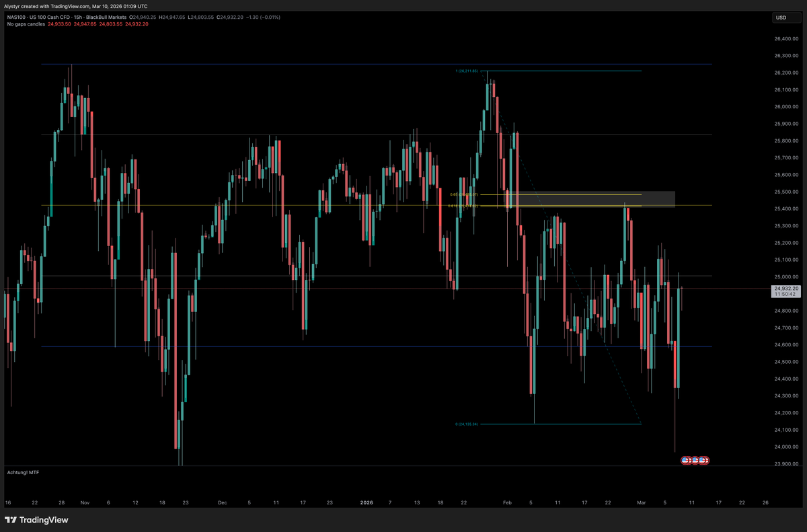
Task: Click the 2026 label on time axis
Action: [367, 502]
